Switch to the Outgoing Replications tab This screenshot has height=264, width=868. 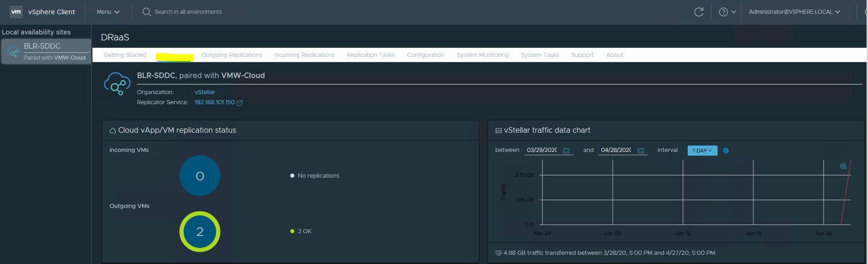tap(232, 55)
